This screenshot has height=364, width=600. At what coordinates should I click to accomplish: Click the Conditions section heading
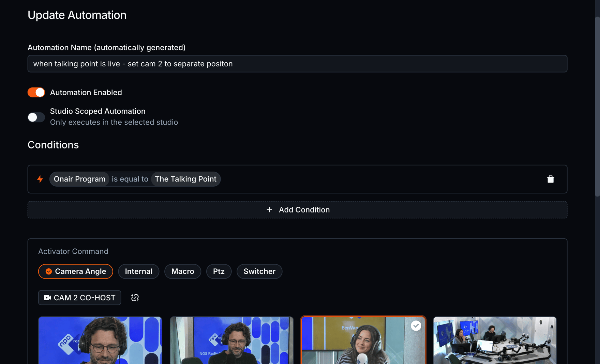click(x=53, y=145)
